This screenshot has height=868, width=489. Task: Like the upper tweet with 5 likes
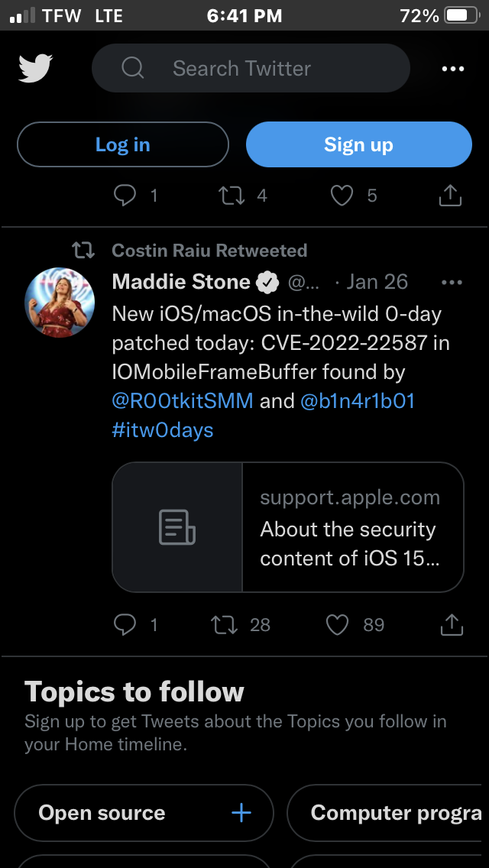(x=342, y=196)
